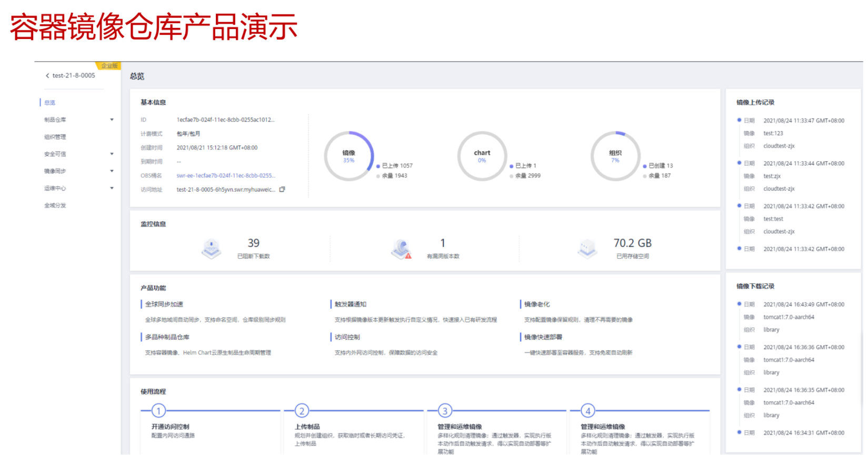Viewport: 868px width, 464px height.
Task: Expand the 镜像同步 submenu arrow
Action: [x=112, y=171]
